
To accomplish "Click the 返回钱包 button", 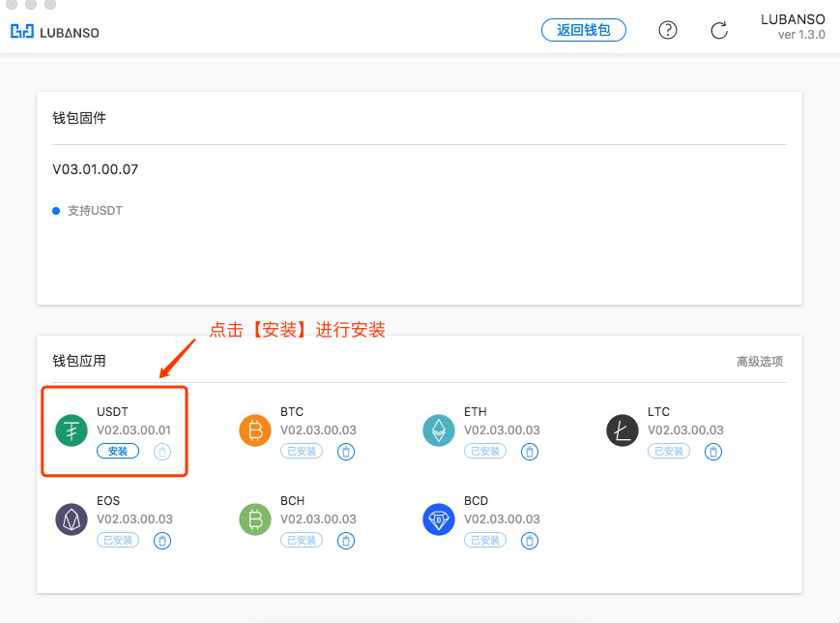I will tap(584, 30).
